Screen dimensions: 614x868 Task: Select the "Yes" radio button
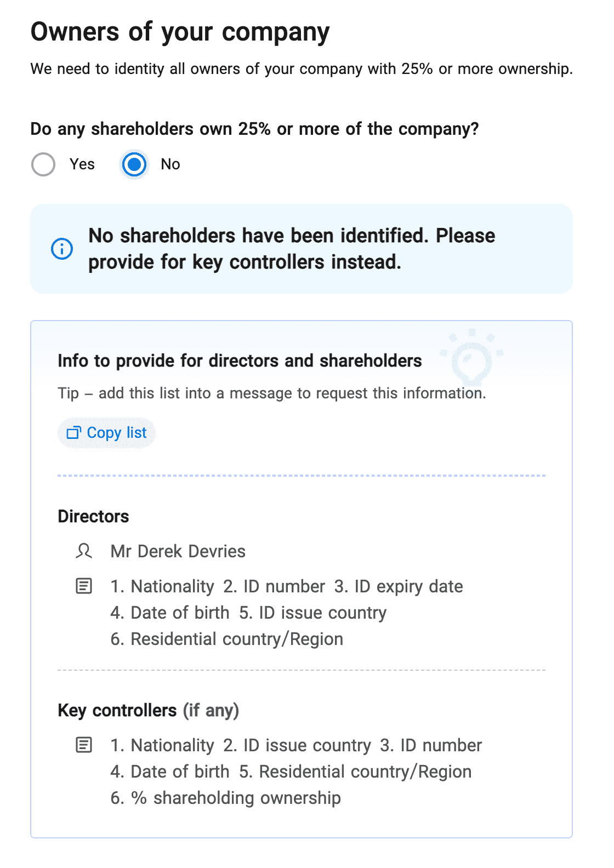43,164
